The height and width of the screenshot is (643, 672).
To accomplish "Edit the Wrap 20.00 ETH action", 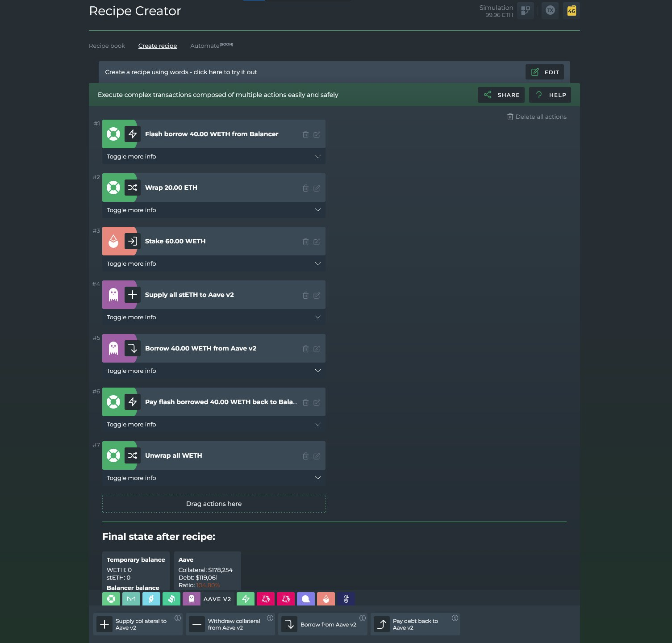I will [317, 188].
